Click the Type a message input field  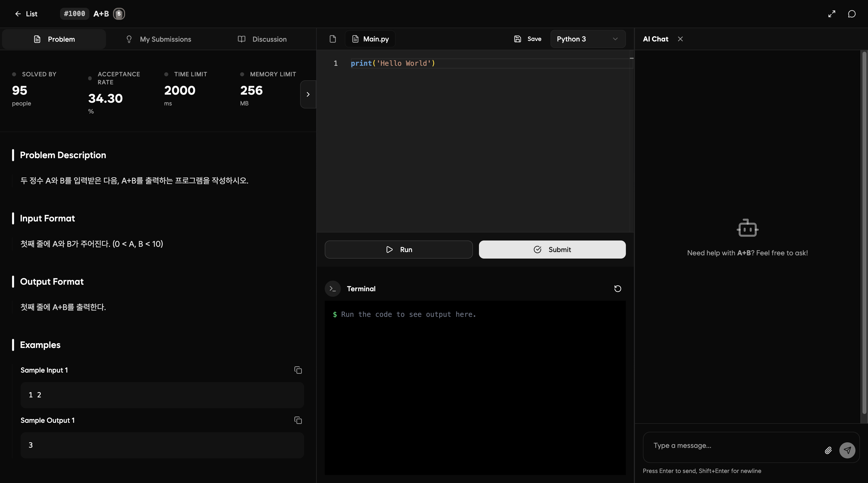735,446
